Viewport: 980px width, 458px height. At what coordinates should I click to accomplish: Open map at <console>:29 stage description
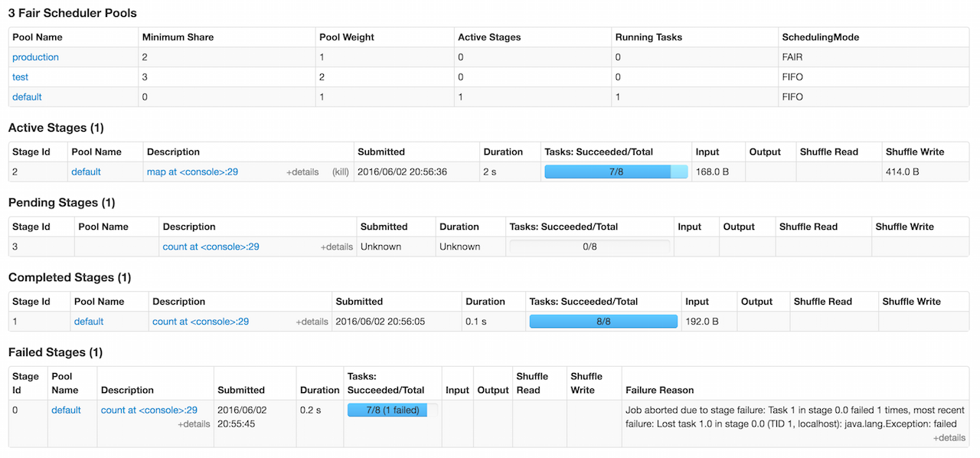pos(192,172)
